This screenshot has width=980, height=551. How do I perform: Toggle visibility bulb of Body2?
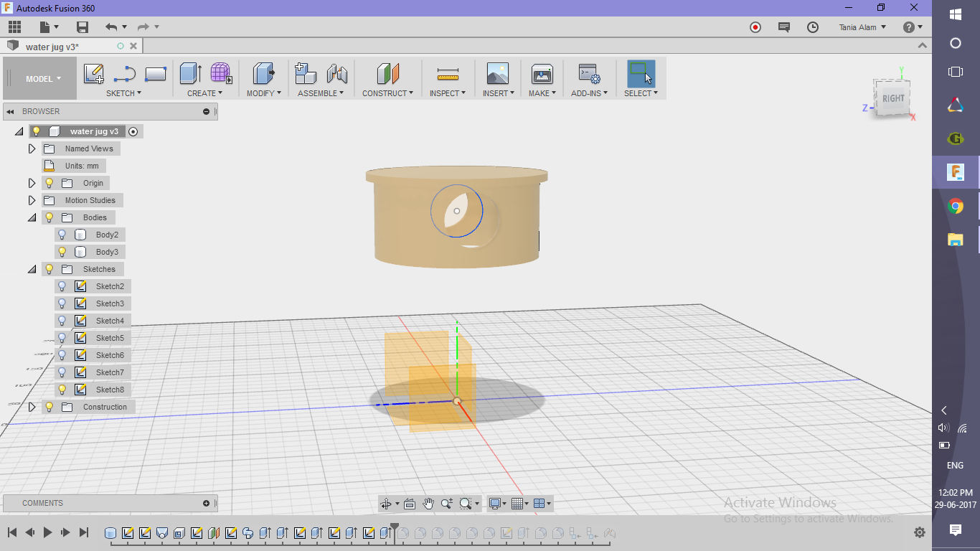[x=62, y=235]
